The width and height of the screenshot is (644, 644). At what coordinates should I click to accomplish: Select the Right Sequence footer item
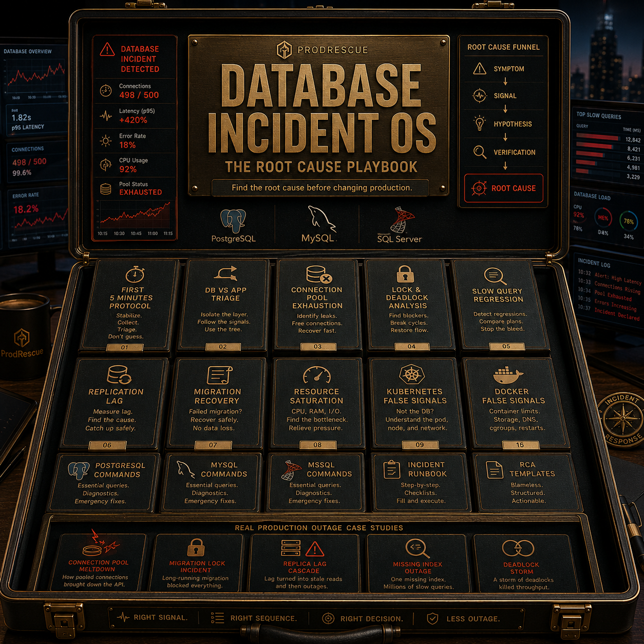click(254, 618)
